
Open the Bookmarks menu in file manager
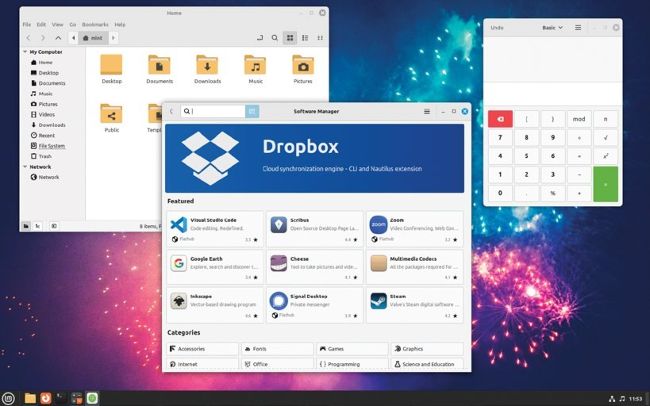coord(95,24)
